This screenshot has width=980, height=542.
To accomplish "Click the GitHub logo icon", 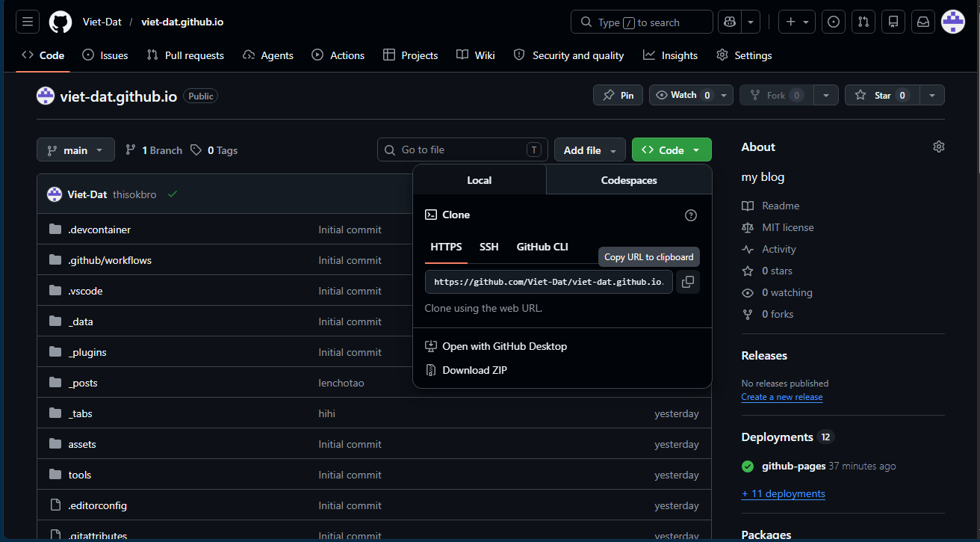I will [61, 22].
